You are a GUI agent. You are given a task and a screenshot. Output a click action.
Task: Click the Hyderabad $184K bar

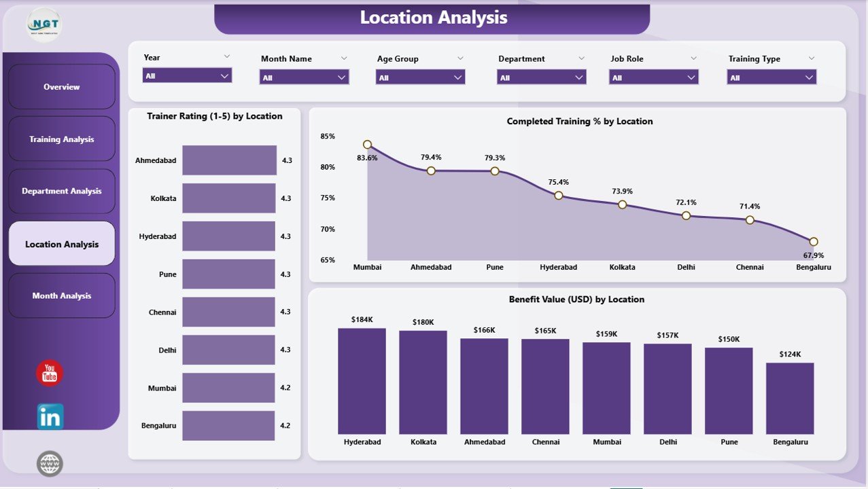(362, 380)
